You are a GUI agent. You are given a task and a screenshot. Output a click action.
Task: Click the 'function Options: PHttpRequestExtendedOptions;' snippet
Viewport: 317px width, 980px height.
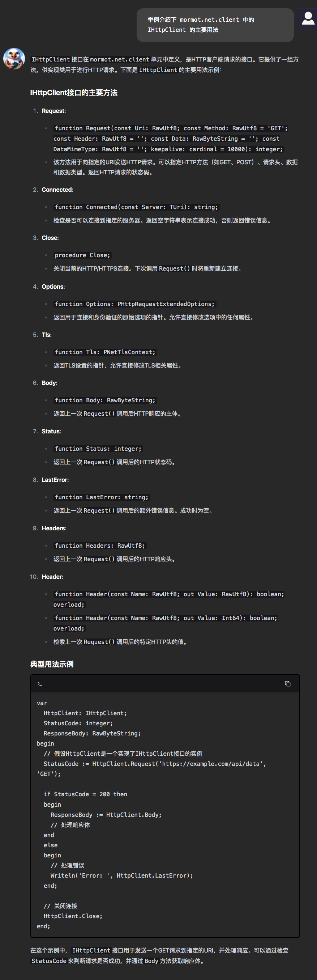pos(134,304)
